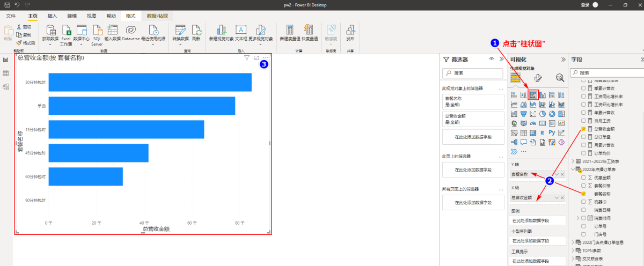Viewport: 644px width, 266px height.
Task: Switch to Report view in left sidebar
Action: pyautogui.click(x=6, y=60)
